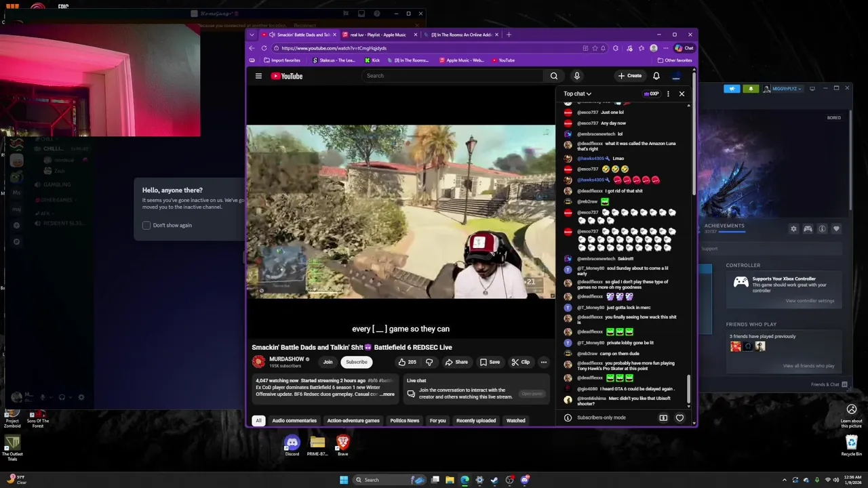Click the Clip button
This screenshot has width=868, height=488.
[x=521, y=362]
